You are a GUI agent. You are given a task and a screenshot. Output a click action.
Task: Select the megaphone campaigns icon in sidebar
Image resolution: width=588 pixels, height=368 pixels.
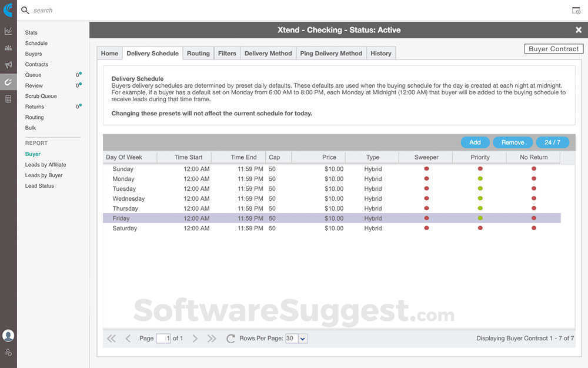tap(8, 65)
